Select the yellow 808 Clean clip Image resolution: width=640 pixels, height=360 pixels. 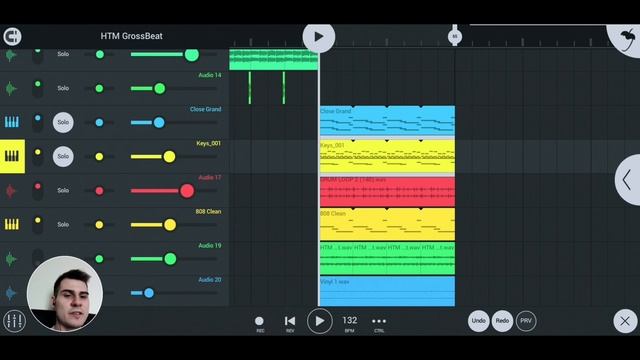coord(387,224)
